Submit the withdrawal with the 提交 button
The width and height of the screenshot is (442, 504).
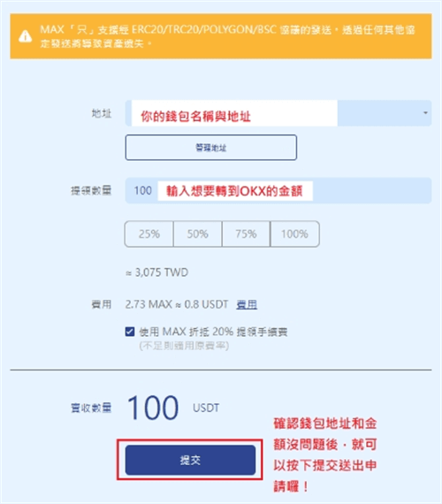click(190, 460)
